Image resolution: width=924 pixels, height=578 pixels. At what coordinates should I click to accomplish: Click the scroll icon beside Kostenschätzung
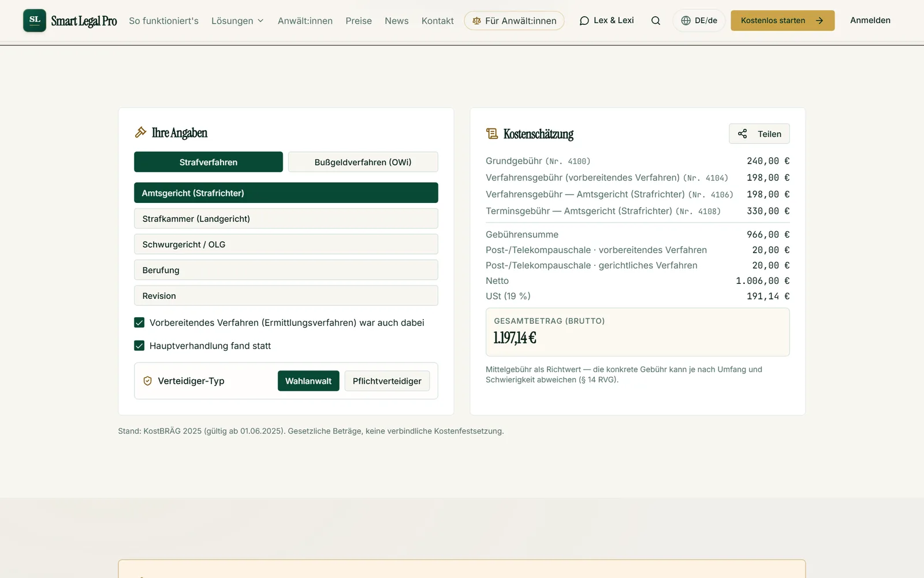pyautogui.click(x=491, y=134)
